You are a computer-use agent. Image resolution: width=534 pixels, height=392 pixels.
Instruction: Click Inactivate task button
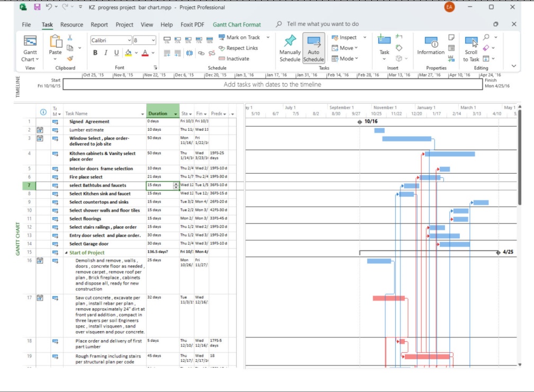click(234, 59)
